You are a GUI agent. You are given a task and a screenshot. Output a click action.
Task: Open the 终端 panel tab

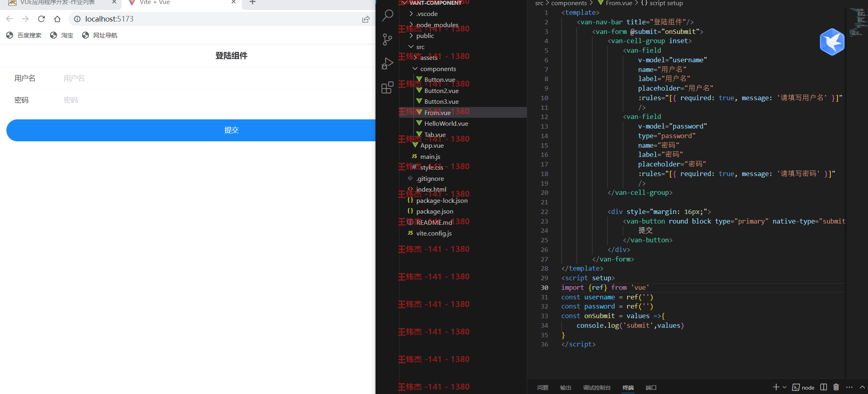coord(628,388)
